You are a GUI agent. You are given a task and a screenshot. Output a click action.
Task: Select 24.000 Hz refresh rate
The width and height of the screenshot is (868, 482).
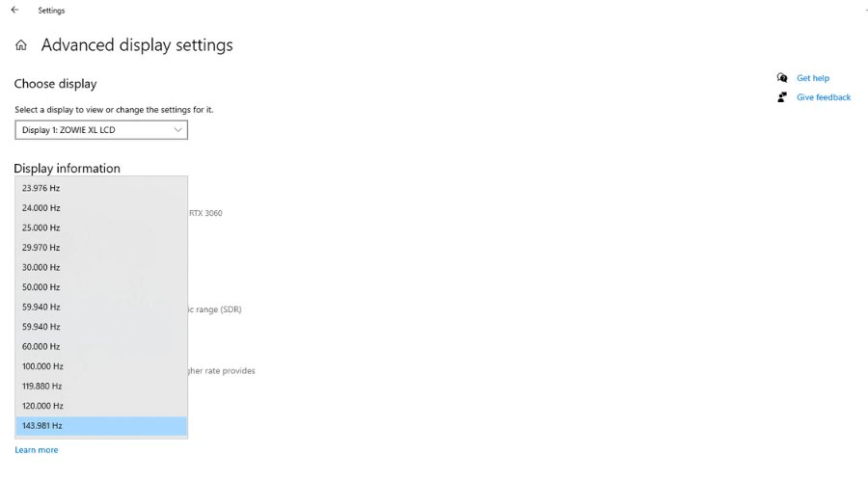coord(101,208)
